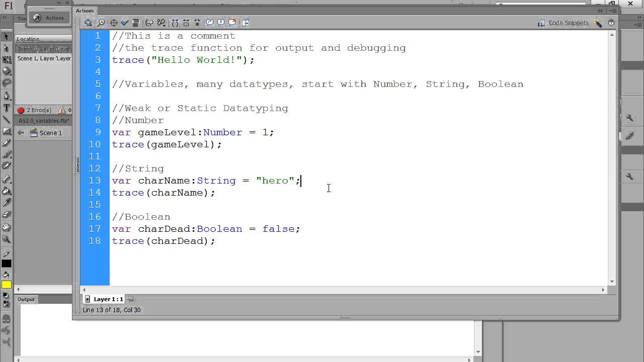Select the Selection arrow tool
This screenshot has width=644, height=362.
tap(7, 36)
